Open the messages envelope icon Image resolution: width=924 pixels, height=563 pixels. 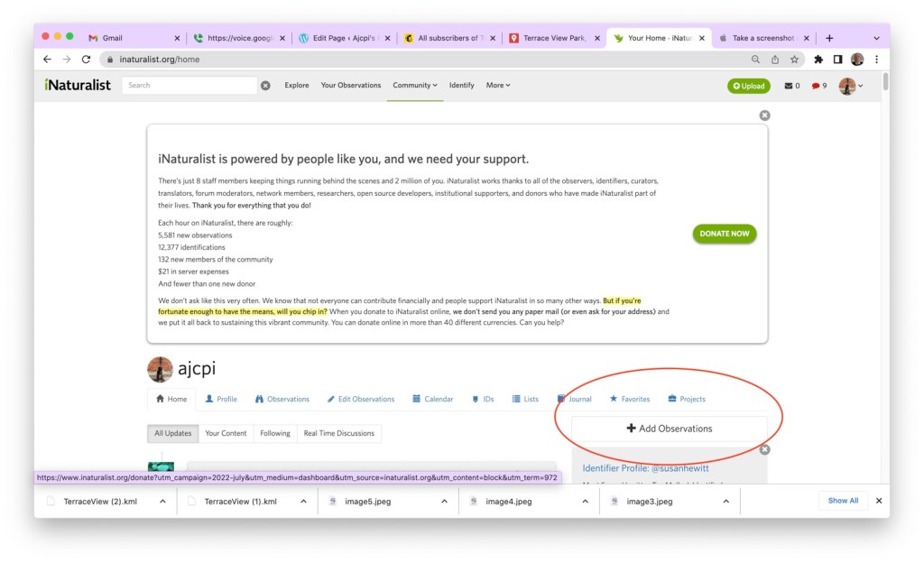click(x=790, y=86)
